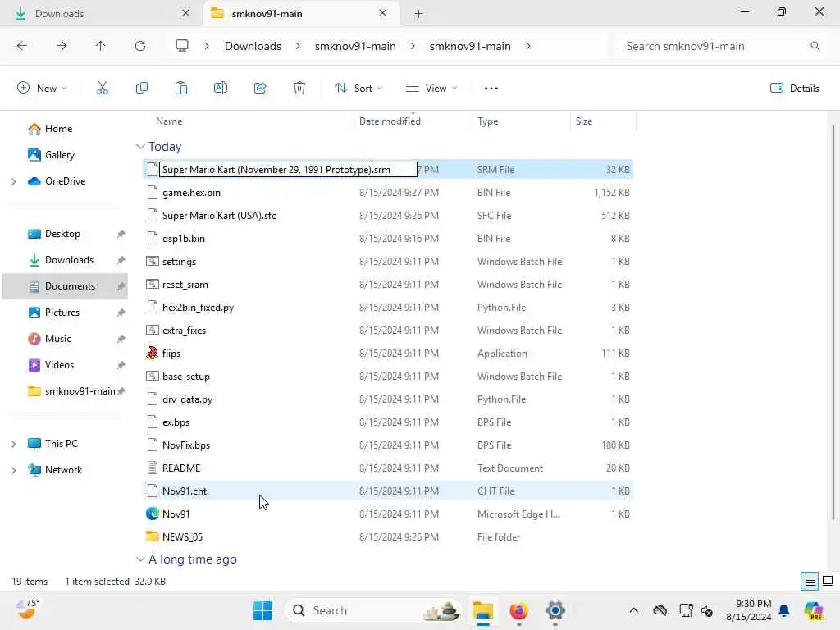
Task: Show hidden system tray icons
Action: pos(634,610)
